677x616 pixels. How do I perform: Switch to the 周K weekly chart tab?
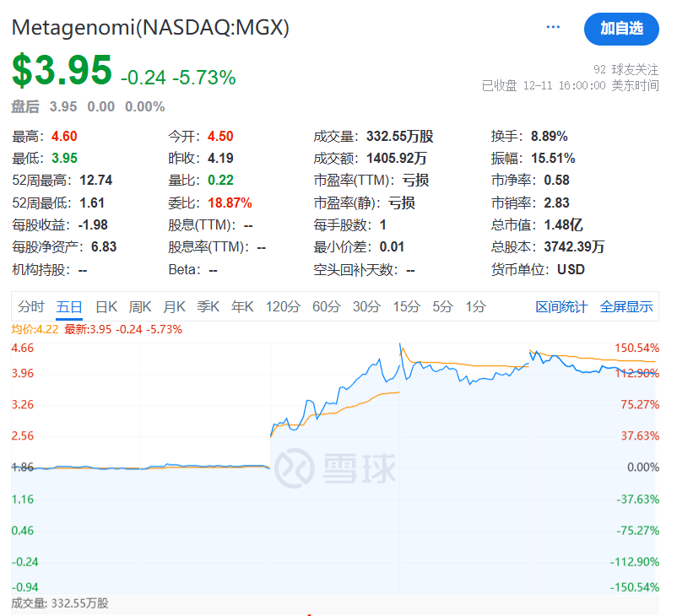140,306
